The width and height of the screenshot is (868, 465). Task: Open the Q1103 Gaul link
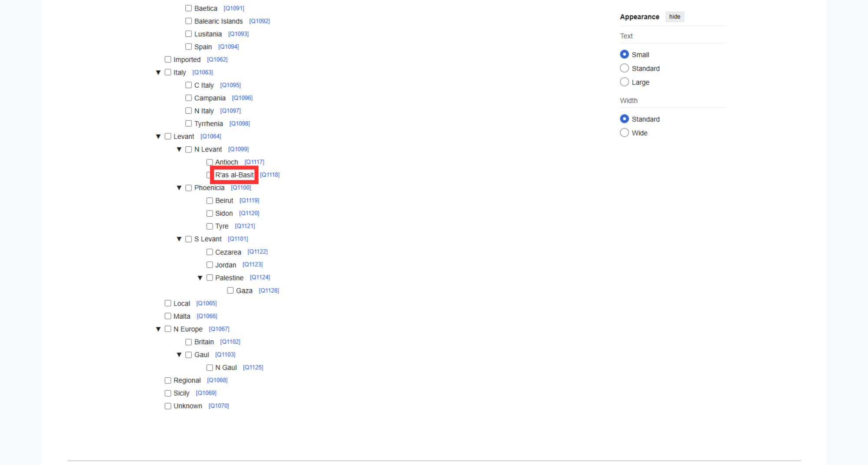[x=225, y=355]
